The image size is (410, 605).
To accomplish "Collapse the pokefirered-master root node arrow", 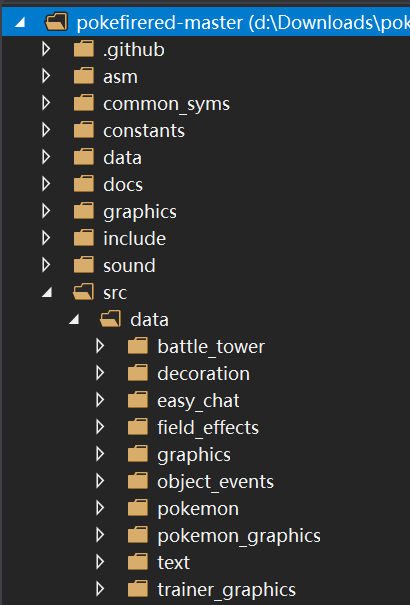I will 20,22.
